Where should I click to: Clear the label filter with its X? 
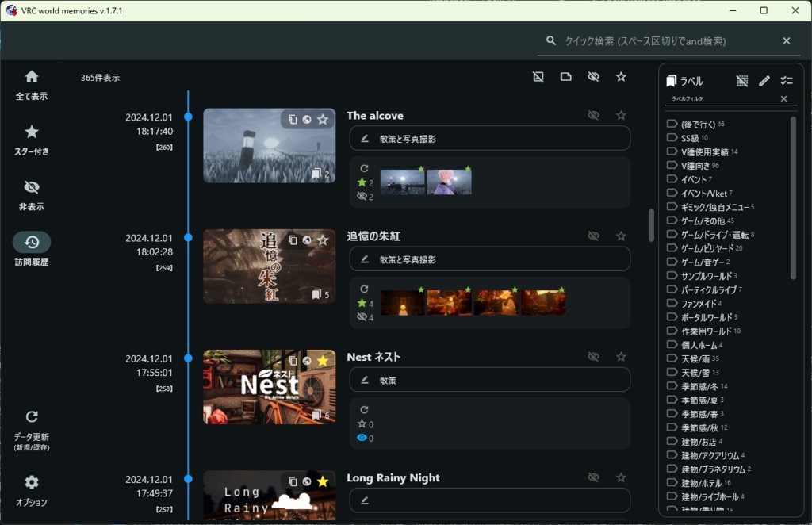[783, 98]
